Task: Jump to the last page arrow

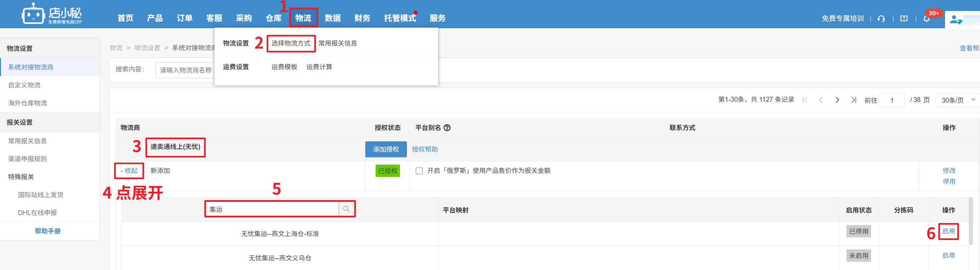Action: pyautogui.click(x=854, y=100)
